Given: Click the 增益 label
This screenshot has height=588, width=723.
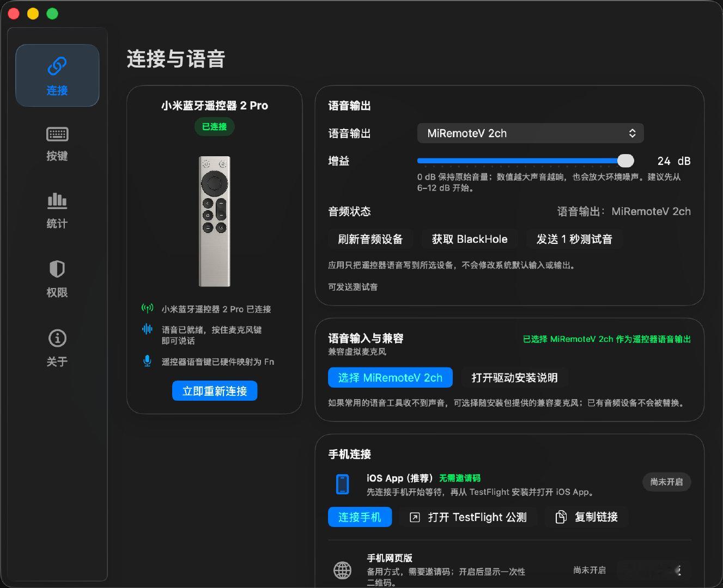Looking at the screenshot, I should [339, 161].
